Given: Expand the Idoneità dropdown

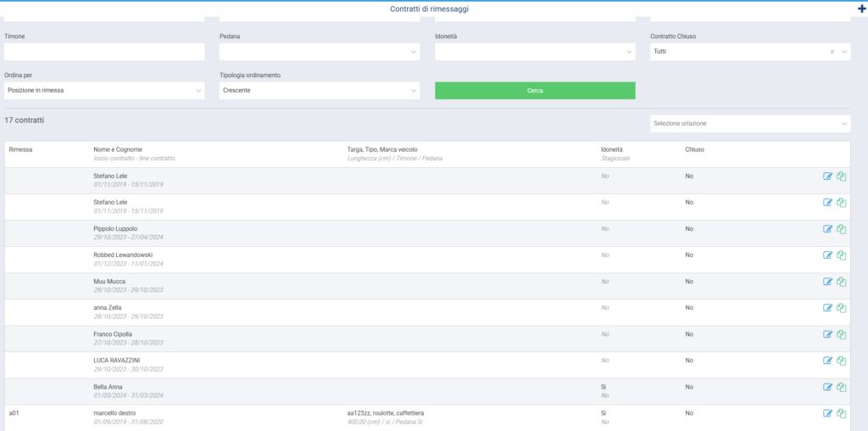Looking at the screenshot, I should [534, 52].
